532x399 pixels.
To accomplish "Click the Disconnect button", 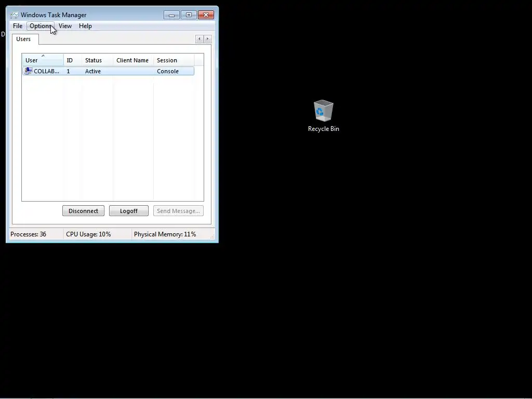I will 83,211.
